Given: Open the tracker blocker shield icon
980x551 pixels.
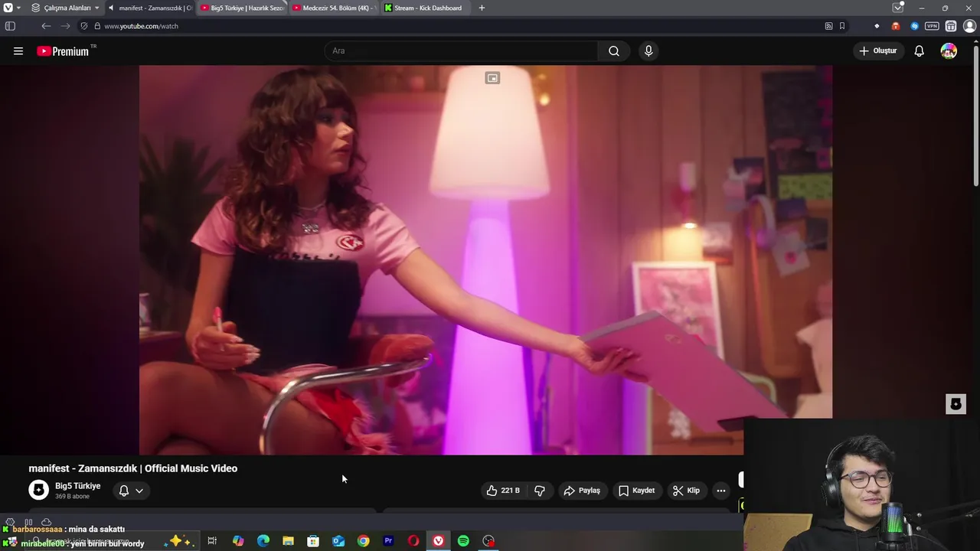Looking at the screenshot, I should (x=83, y=26).
